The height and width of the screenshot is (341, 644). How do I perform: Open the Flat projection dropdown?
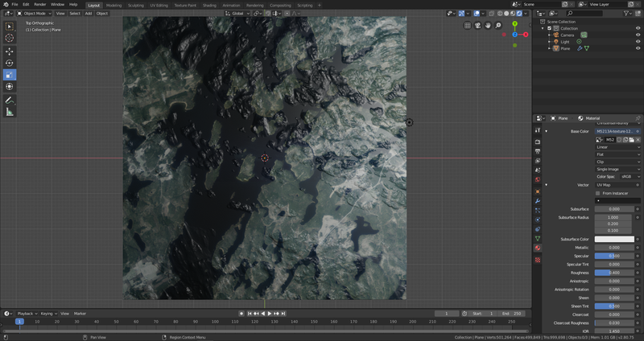[x=617, y=154]
